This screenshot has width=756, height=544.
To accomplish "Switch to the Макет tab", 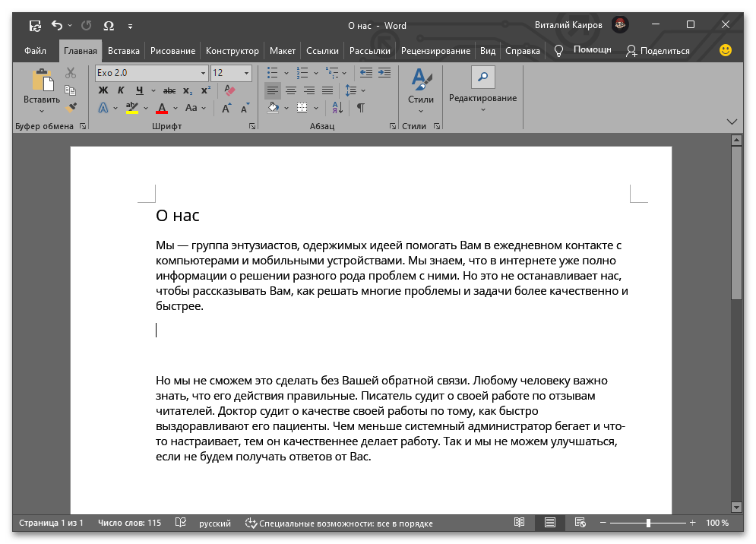I will (x=283, y=51).
